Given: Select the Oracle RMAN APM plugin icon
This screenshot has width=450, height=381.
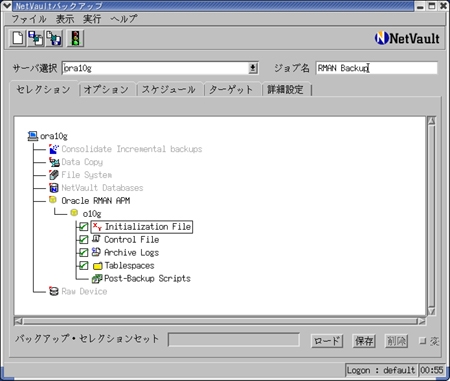Looking at the screenshot, I should point(53,200).
